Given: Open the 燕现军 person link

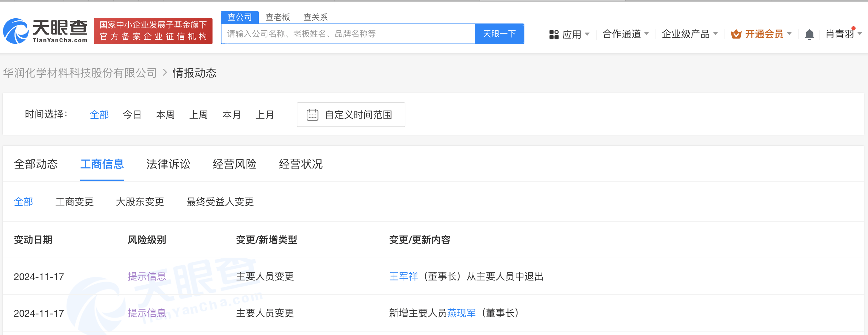Looking at the screenshot, I should 462,313.
